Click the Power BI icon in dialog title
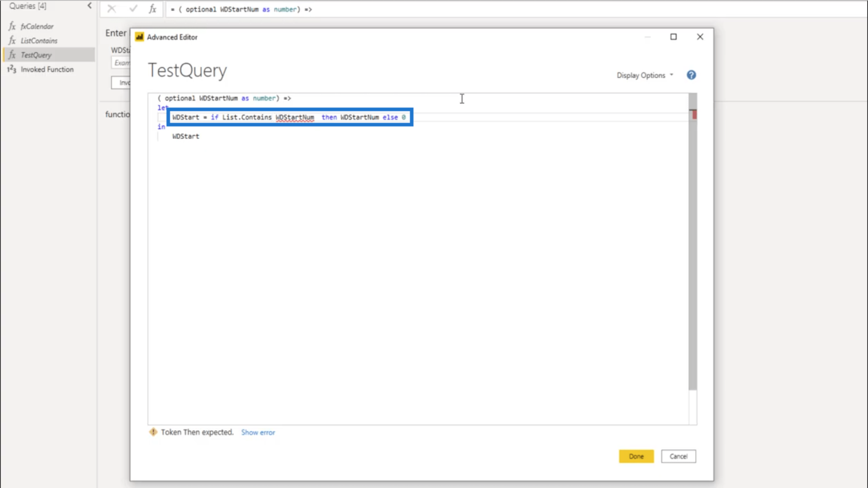This screenshot has width=868, height=488. (139, 37)
